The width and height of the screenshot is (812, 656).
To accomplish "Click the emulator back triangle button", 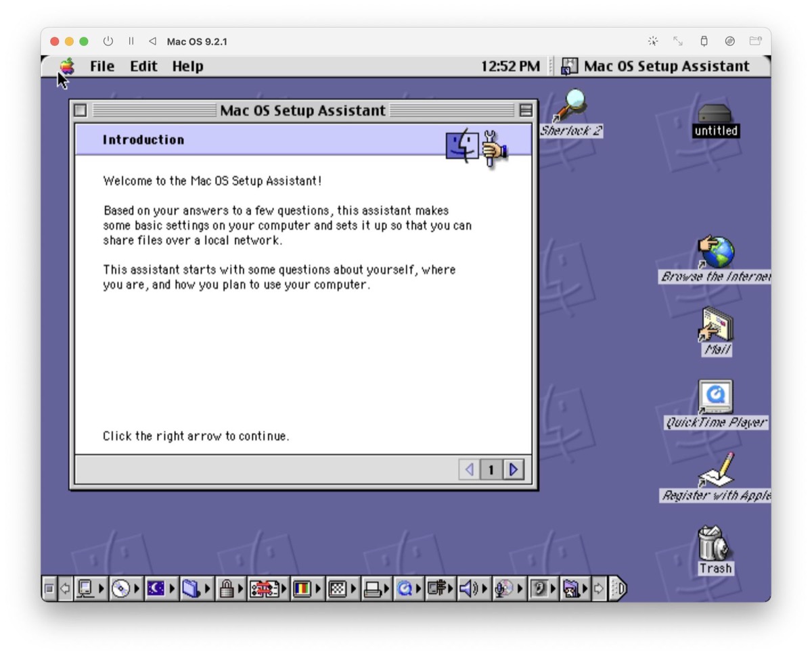I will pos(152,41).
